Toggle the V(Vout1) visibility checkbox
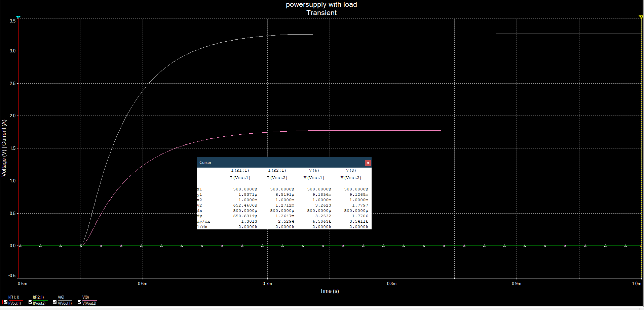This screenshot has height=310, width=644. coord(55,302)
